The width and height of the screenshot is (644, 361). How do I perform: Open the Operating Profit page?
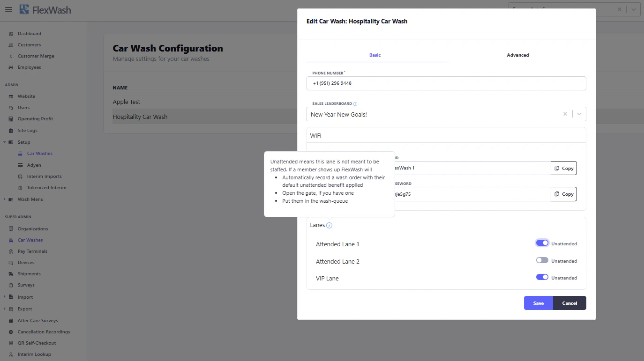(x=35, y=119)
